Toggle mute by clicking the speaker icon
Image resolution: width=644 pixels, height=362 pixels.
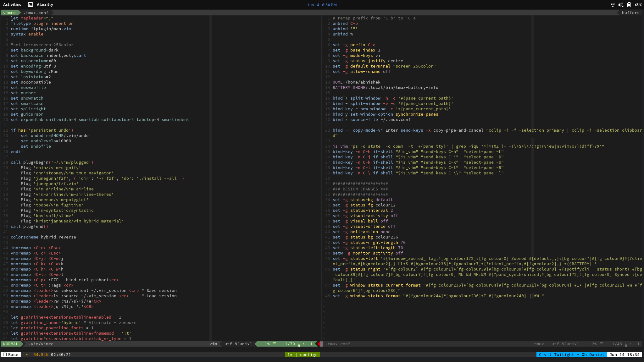(x=620, y=5)
